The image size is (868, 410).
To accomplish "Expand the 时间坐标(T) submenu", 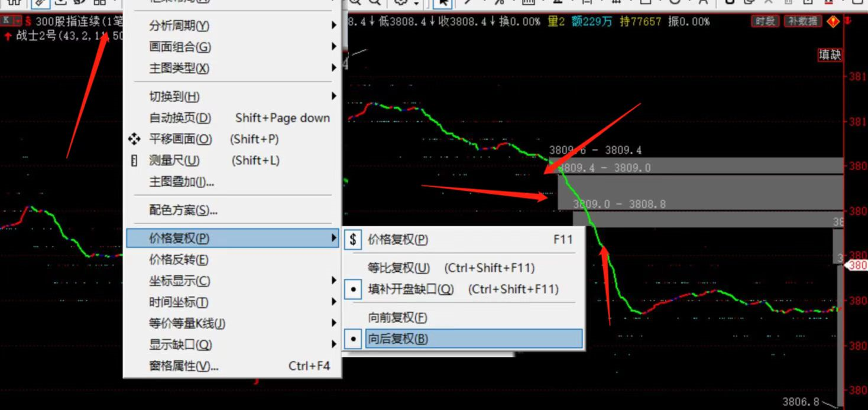I will tap(232, 302).
